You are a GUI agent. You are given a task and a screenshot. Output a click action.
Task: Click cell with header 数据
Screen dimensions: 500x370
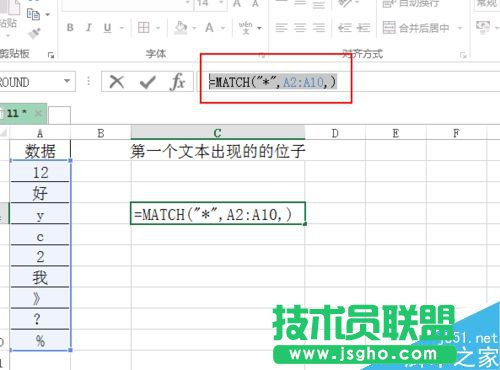click(x=40, y=151)
